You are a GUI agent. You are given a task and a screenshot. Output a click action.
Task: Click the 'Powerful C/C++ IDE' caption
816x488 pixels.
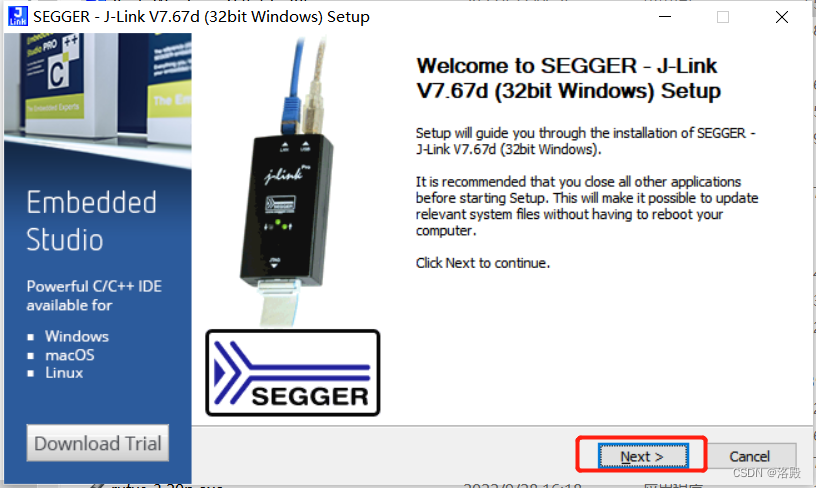tap(94, 286)
